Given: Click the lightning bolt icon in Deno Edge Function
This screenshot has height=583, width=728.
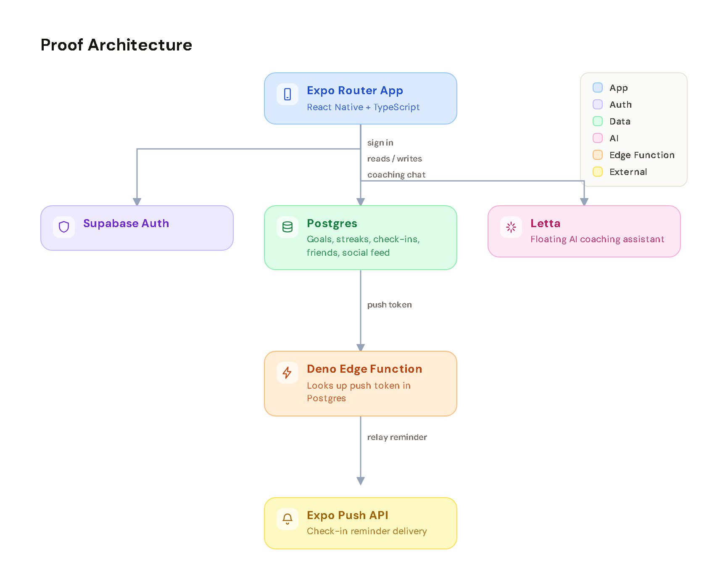Looking at the screenshot, I should (x=288, y=373).
